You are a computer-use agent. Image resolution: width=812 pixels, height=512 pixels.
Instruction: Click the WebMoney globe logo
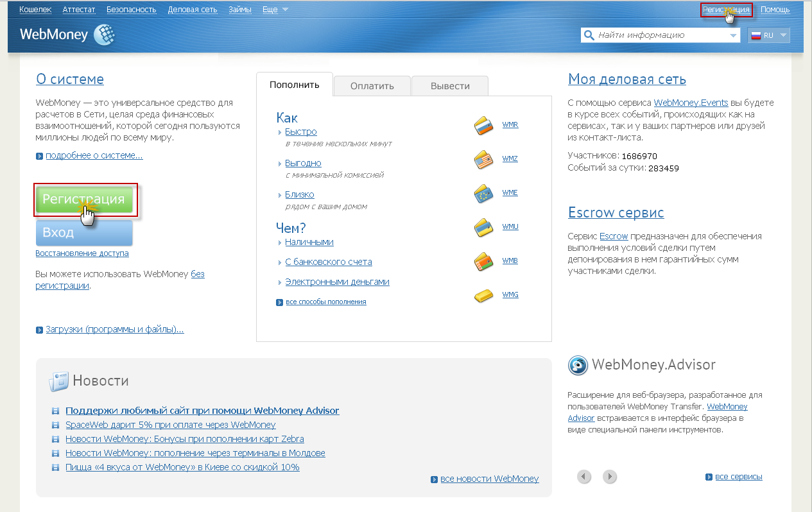[x=104, y=35]
